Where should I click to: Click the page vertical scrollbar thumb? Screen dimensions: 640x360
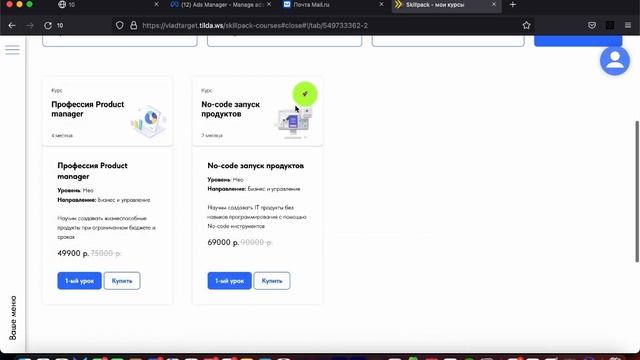coord(637,191)
